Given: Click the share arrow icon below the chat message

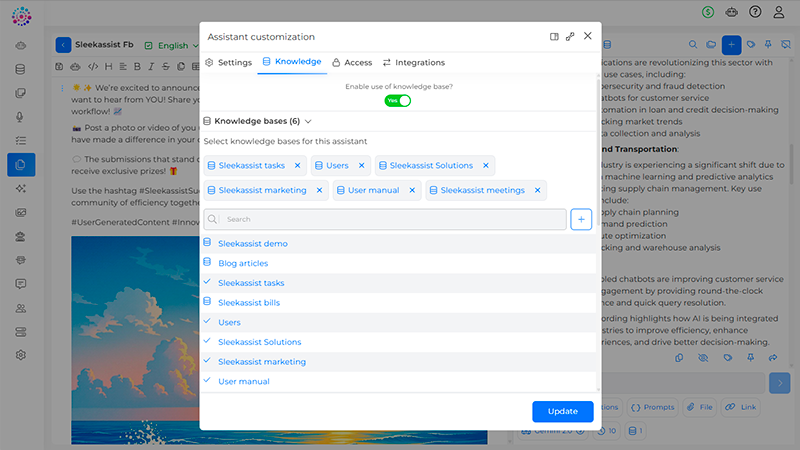Looking at the screenshot, I should coord(773,358).
